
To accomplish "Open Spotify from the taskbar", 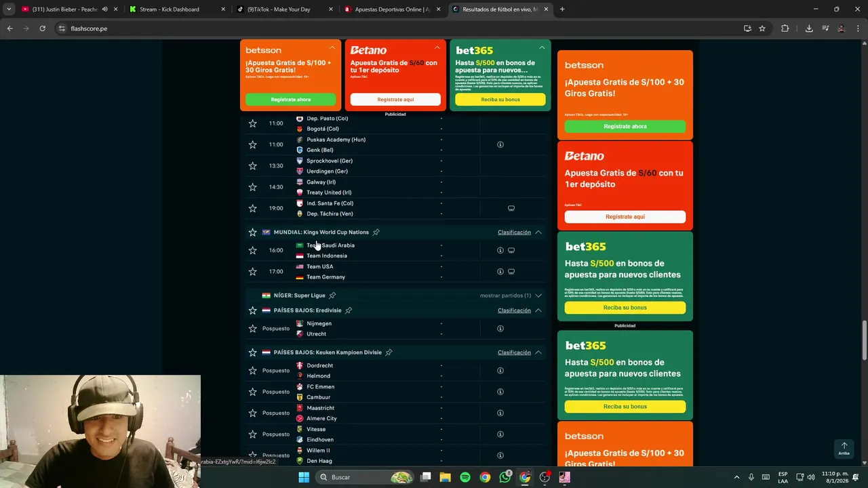I will click(x=465, y=477).
